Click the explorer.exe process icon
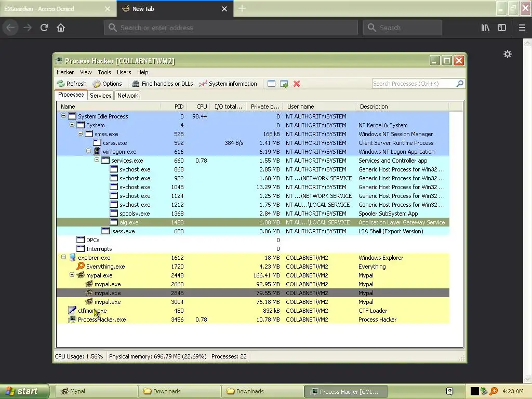532x399 pixels. [x=72, y=258]
